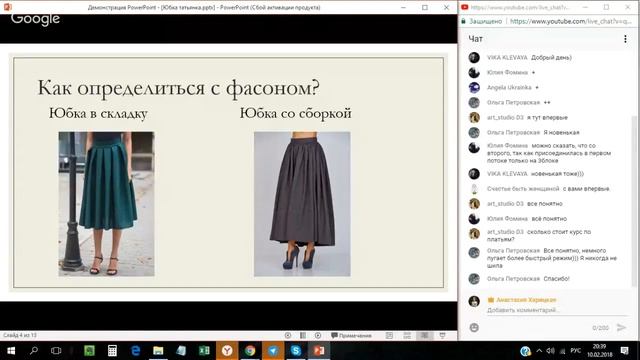Viewport: 640px width, 360px height.
Task: Click the slide title Как определиться с фасоном?
Action: [179, 88]
